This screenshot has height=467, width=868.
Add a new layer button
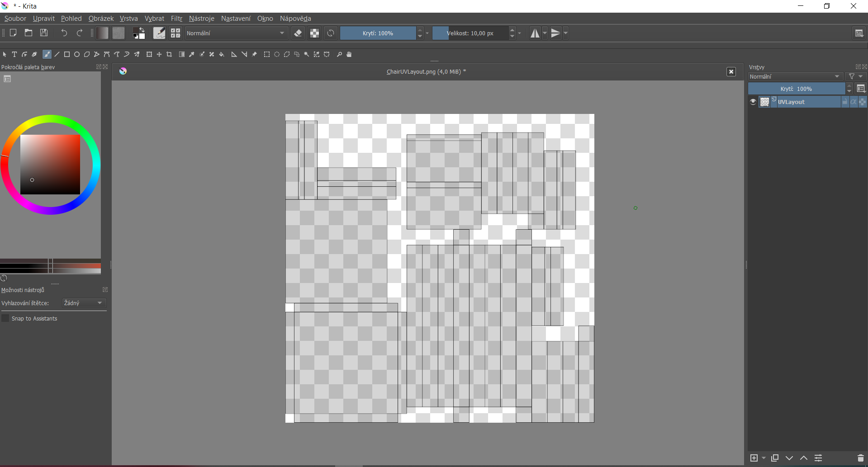pyautogui.click(x=754, y=458)
